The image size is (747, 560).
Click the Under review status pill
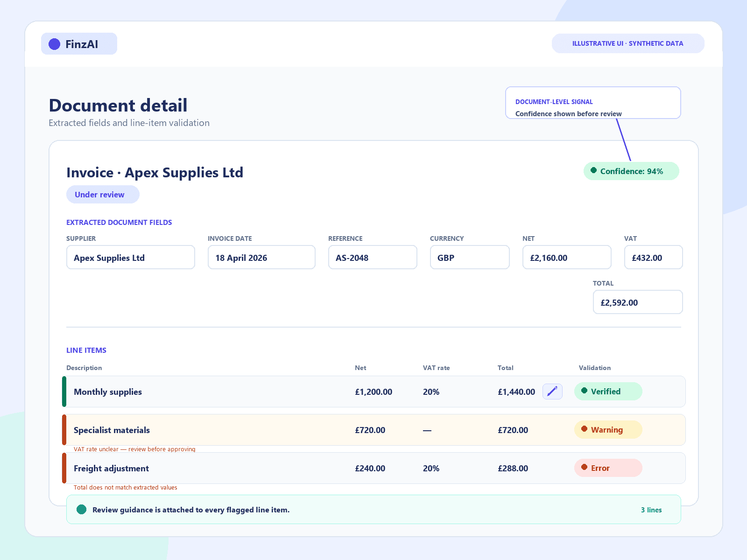103,195
